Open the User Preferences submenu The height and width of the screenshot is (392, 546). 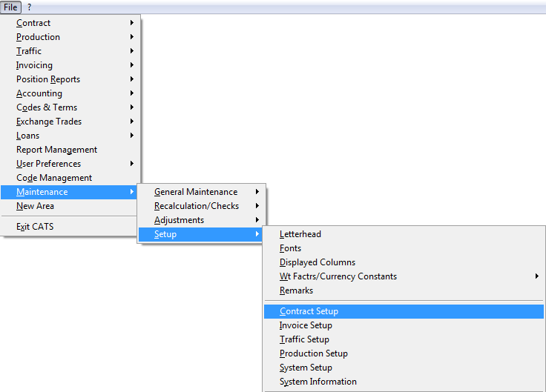pos(70,164)
